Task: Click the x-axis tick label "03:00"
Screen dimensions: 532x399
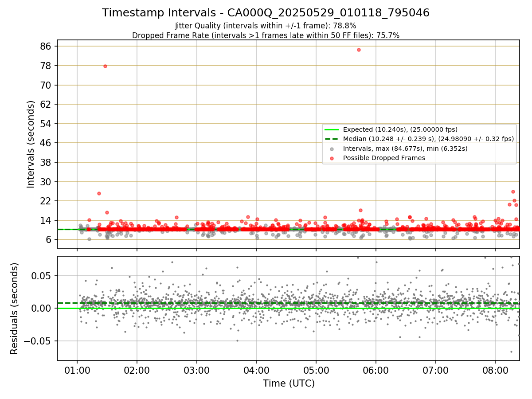Action: [x=196, y=370]
